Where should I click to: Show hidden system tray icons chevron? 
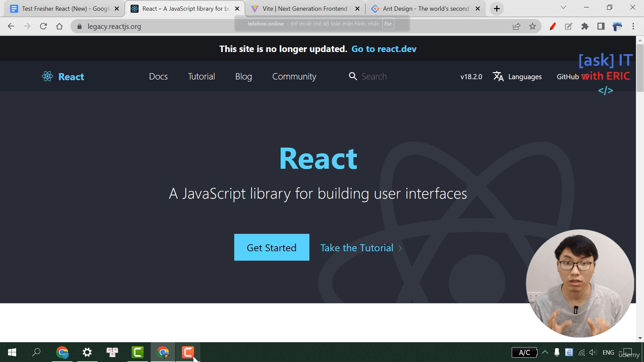545,352
